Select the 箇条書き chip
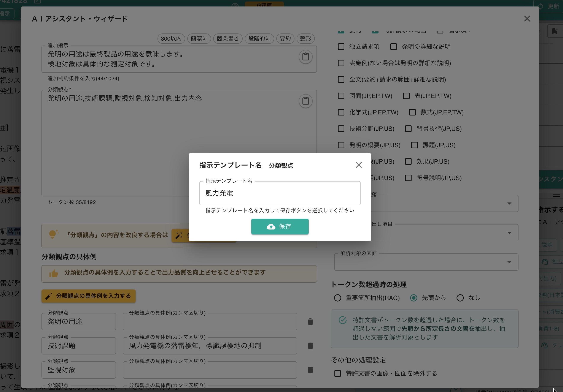 pos(227,38)
